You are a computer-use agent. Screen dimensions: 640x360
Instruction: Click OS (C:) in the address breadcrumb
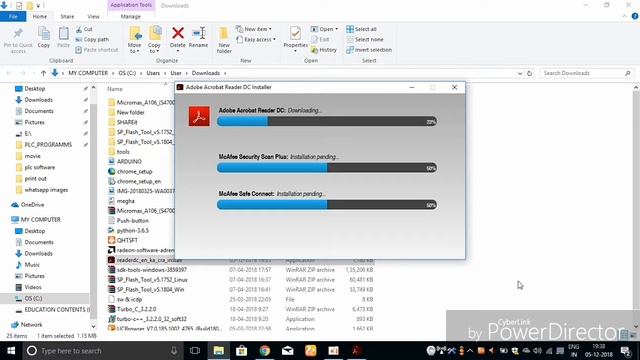(127, 73)
